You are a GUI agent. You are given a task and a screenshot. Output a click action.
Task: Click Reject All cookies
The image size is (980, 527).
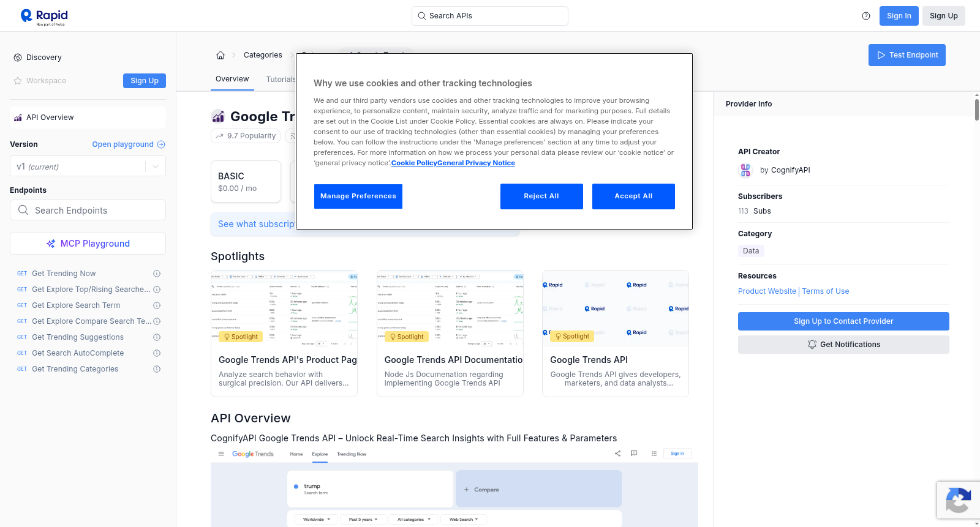pyautogui.click(x=541, y=196)
